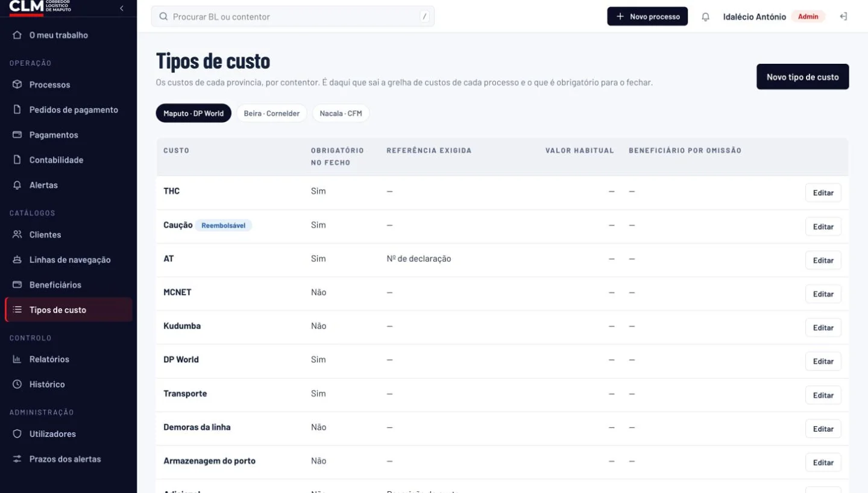Edit the AT cost type
This screenshot has height=493, width=868.
coord(823,260)
